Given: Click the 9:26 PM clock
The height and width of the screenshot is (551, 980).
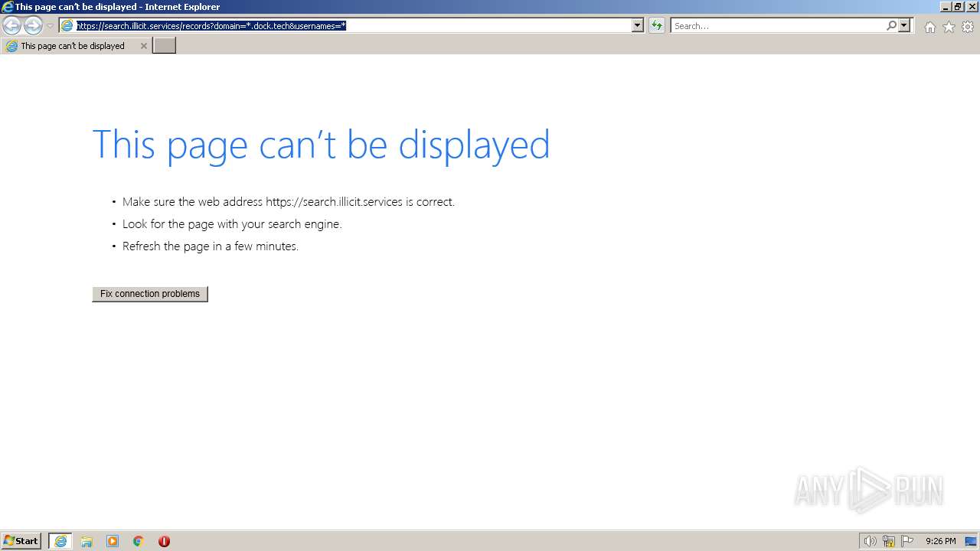Looking at the screenshot, I should tap(941, 541).
